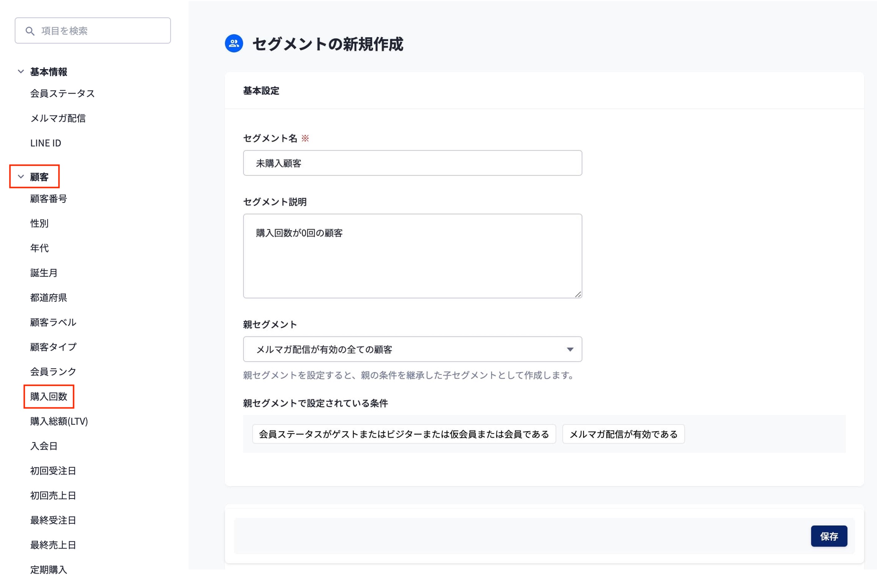Viewport: 877px width, 588px height.
Task: Pick 購入総額(LTV) from the list
Action: coord(59,421)
